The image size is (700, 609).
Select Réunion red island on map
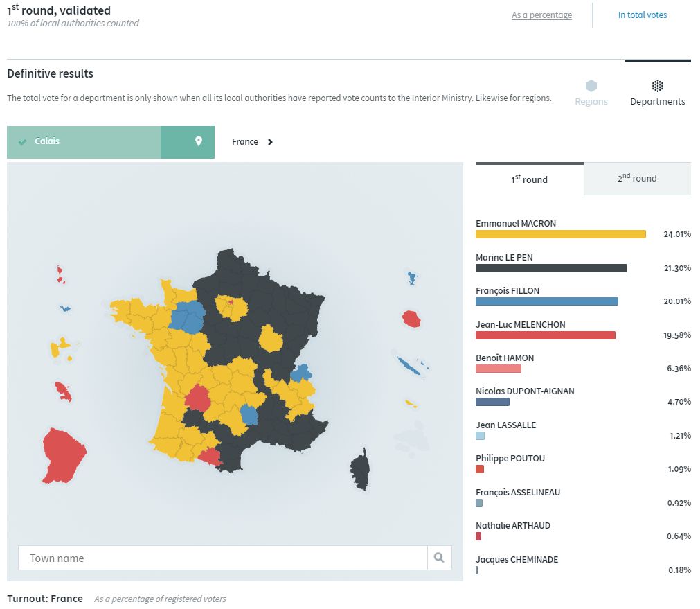point(411,319)
